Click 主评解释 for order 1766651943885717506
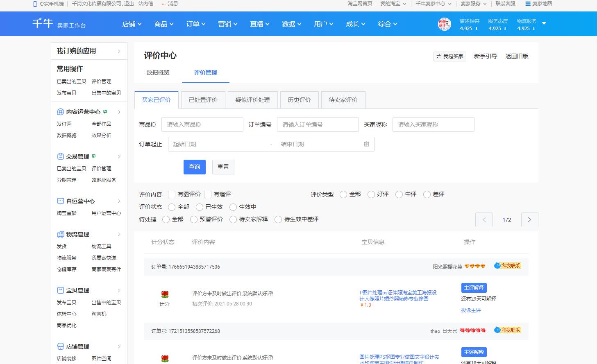The image size is (597, 364). click(474, 288)
